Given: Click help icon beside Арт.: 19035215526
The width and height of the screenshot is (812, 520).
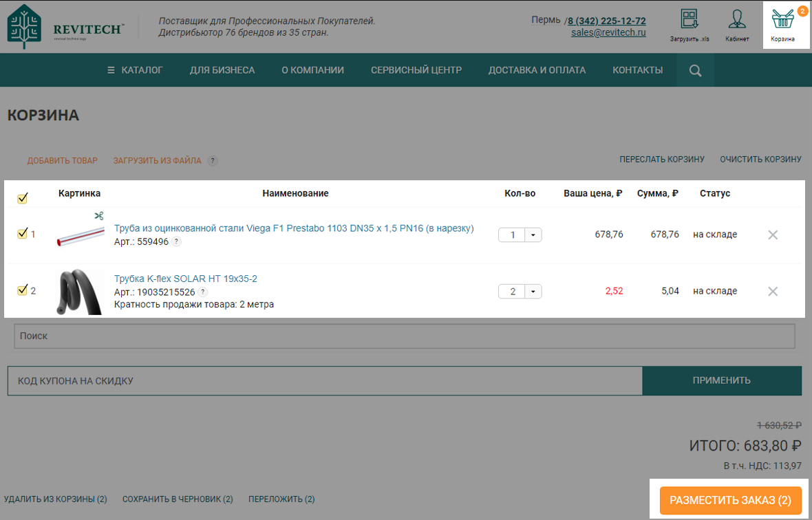Looking at the screenshot, I should [x=203, y=292].
